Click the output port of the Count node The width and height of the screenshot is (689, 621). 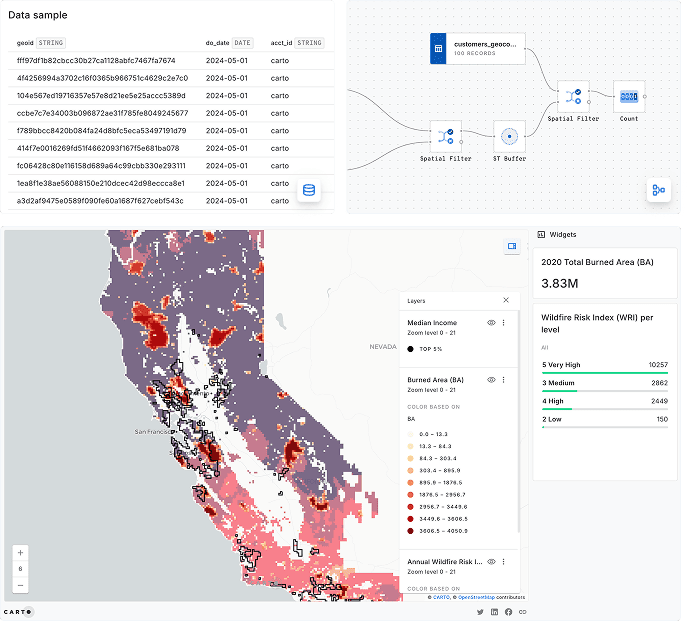click(x=645, y=96)
